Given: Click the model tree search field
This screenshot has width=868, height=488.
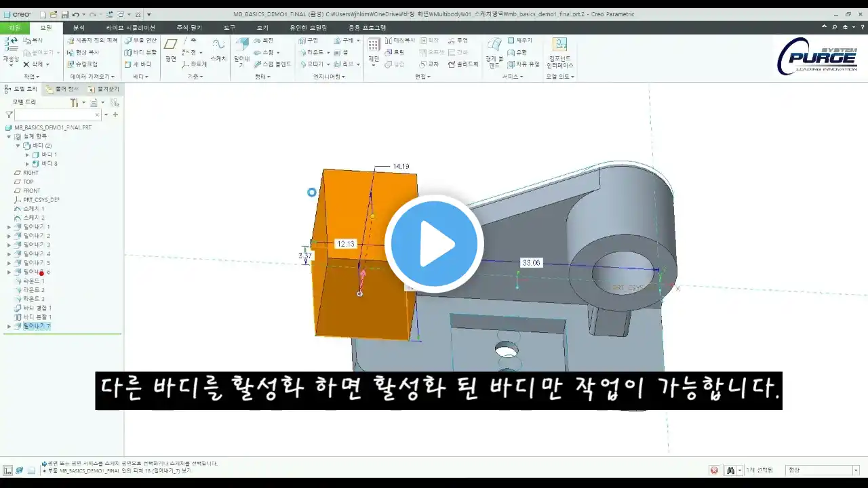Looking at the screenshot, I should tap(57, 115).
